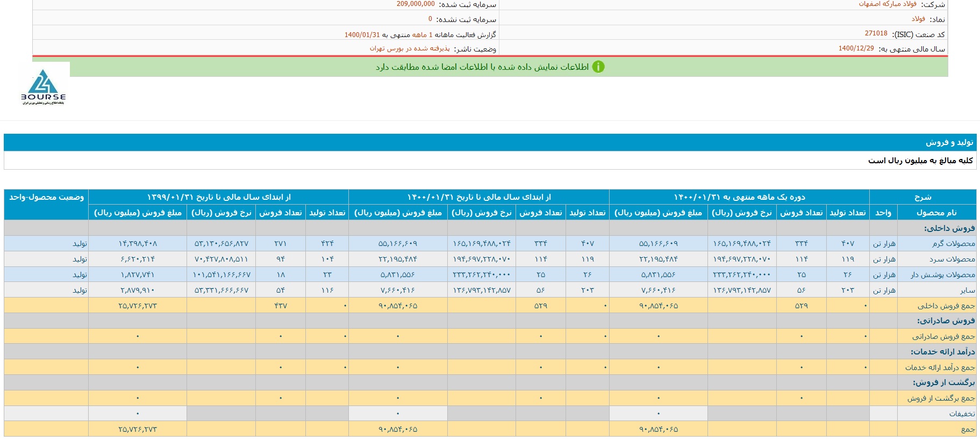The image size is (980, 442).
Task: Click publisher status 'پذیرفته شده در بورس تهران'
Action: point(410,48)
